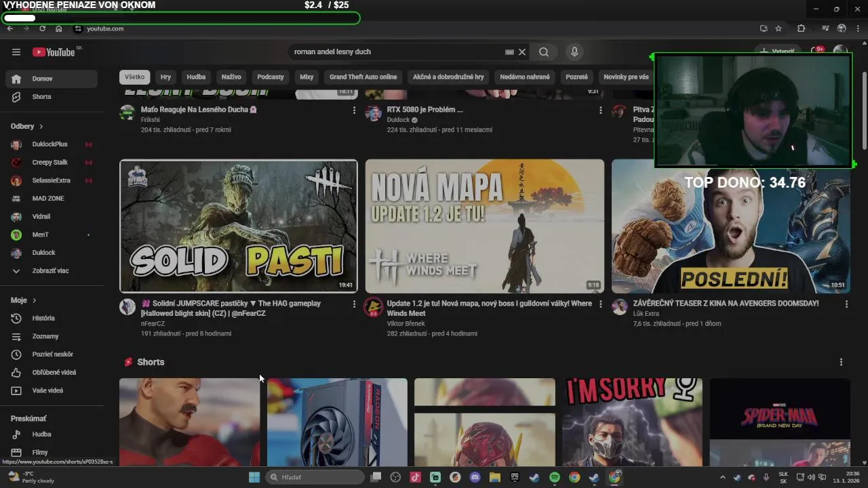Open 'Maťo Reaguje Na Lesného Ducha' video title

click(x=199, y=109)
